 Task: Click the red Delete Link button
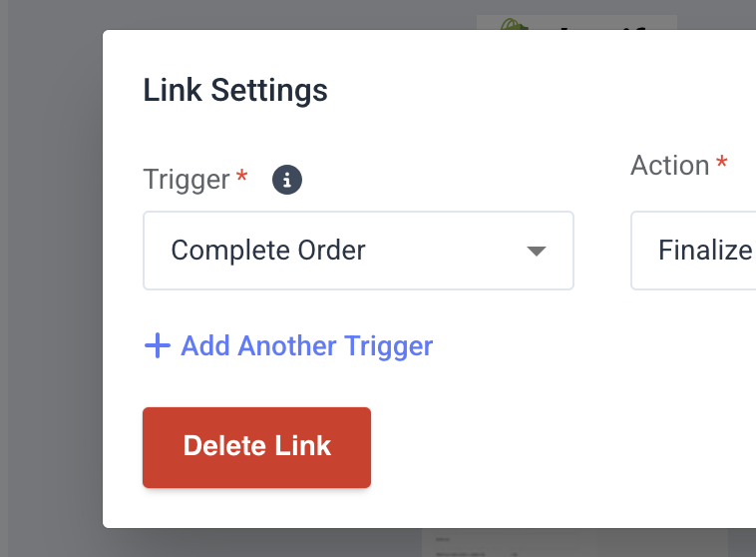[x=256, y=447]
